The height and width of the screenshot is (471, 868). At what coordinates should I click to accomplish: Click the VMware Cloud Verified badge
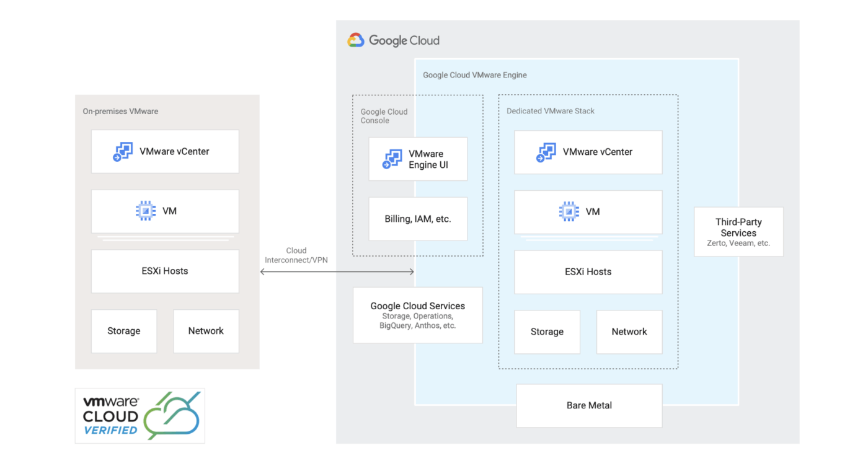click(139, 415)
